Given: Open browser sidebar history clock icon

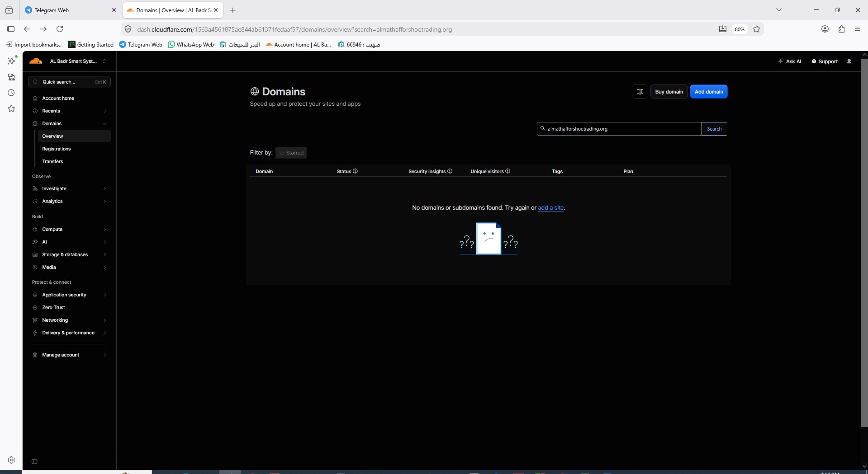Looking at the screenshot, I should click(x=11, y=93).
